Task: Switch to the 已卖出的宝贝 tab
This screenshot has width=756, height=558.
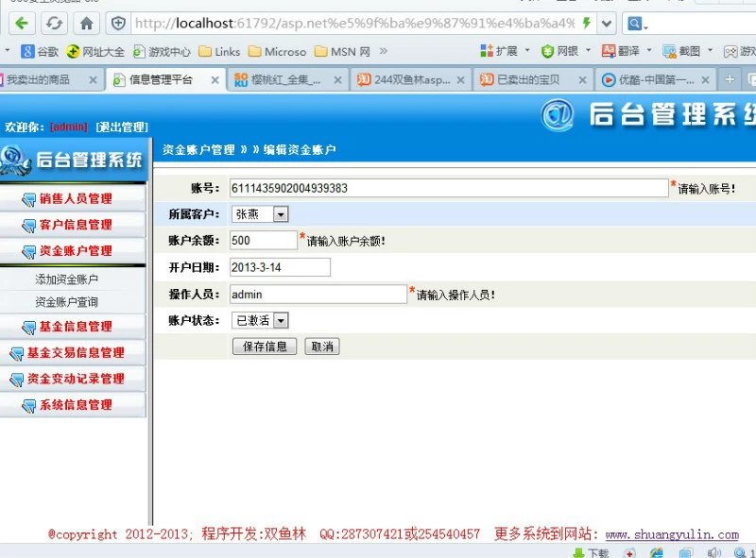Action: point(528,79)
